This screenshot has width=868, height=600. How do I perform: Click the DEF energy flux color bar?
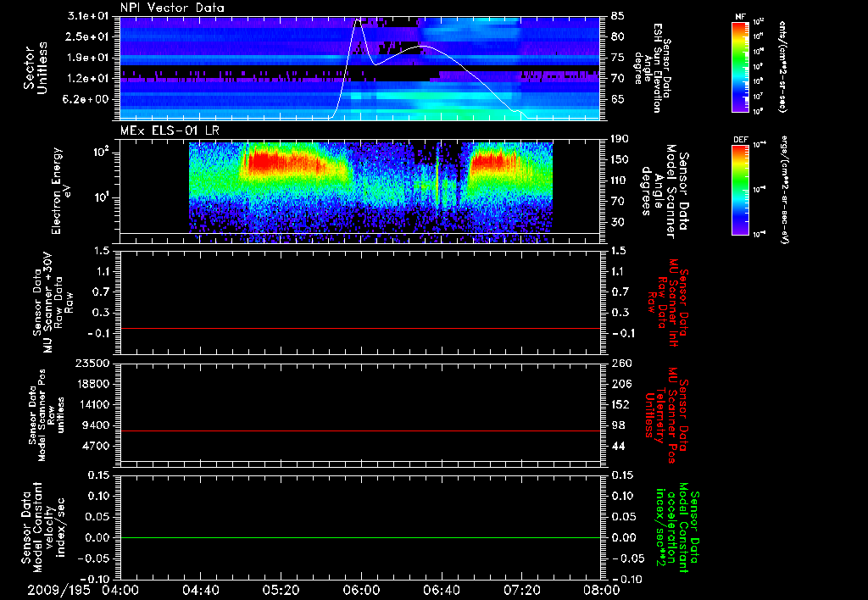pyautogui.click(x=740, y=190)
